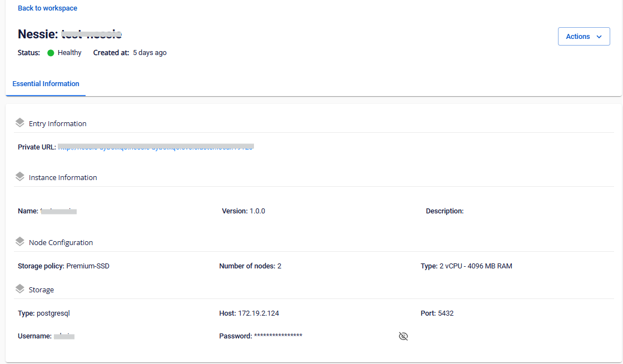The height and width of the screenshot is (364, 623).
Task: Click the green Healthy status indicator
Action: 51,53
